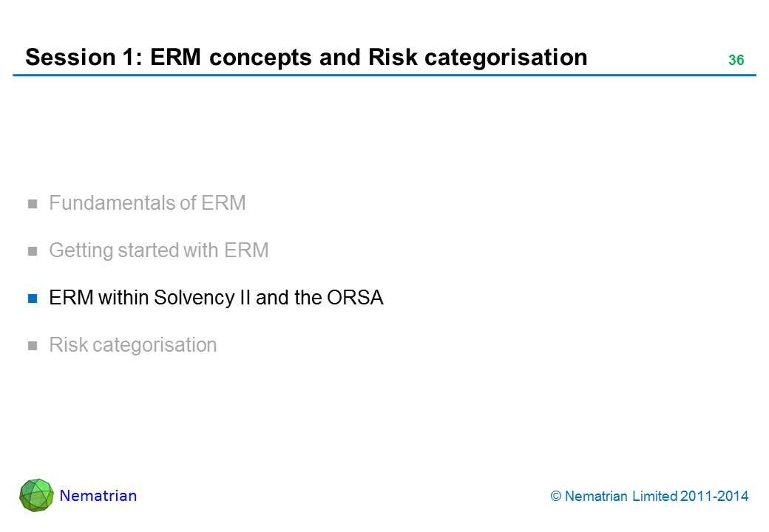Select the Getting started with ERM item
The image size is (769, 532).
158,250
